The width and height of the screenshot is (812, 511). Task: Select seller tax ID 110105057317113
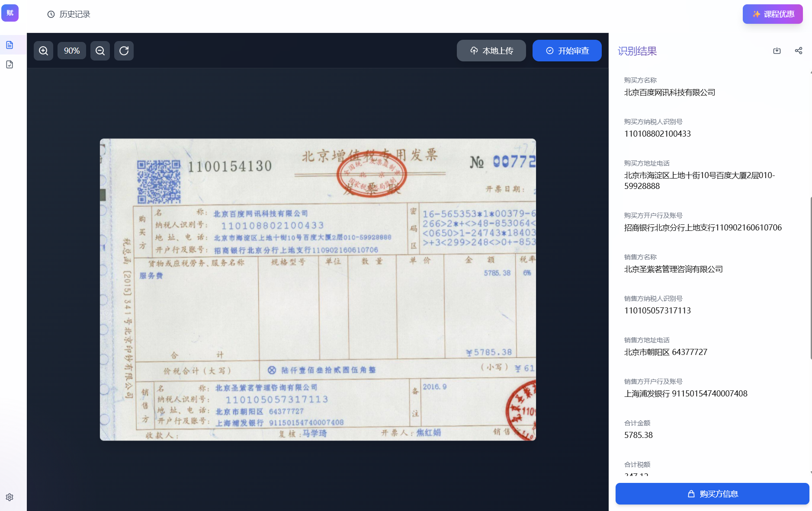click(x=658, y=311)
